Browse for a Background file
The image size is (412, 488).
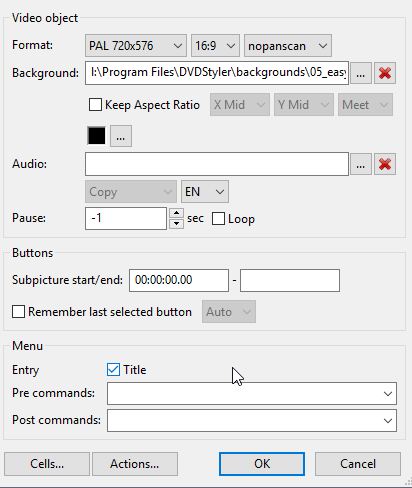[361, 73]
